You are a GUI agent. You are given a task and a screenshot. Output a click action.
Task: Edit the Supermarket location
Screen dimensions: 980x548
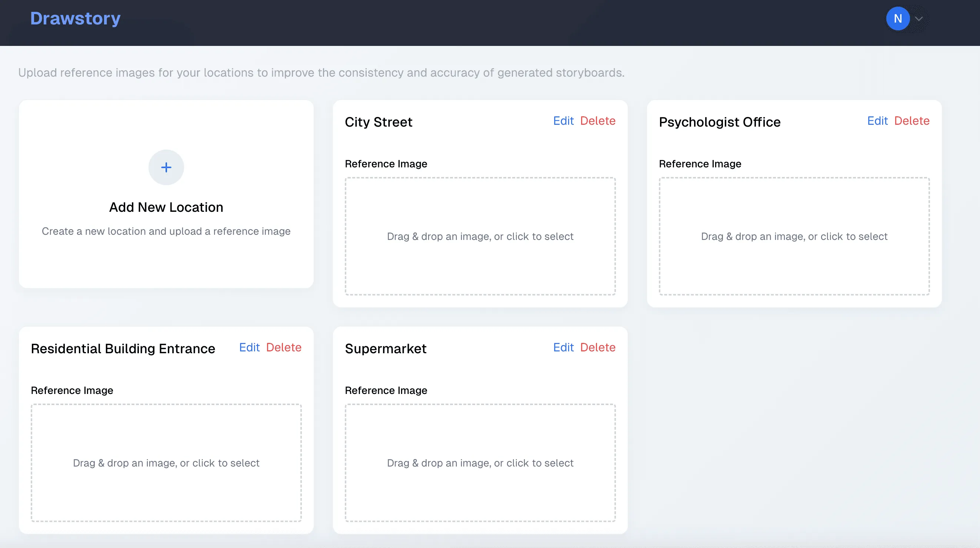[563, 347]
